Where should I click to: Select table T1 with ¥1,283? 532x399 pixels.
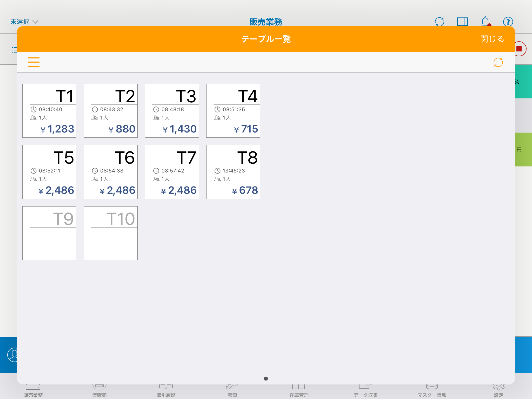[x=49, y=111]
